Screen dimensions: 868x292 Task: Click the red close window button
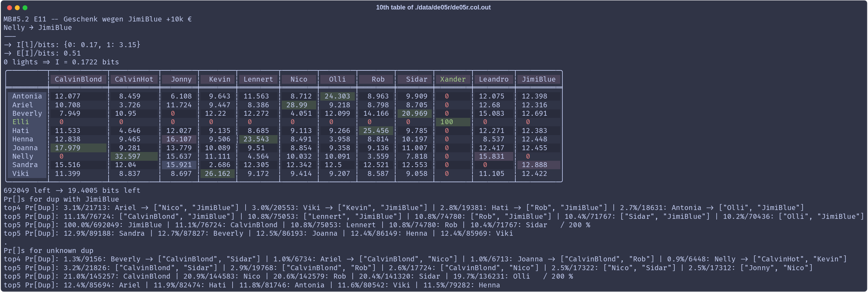pyautogui.click(x=9, y=8)
